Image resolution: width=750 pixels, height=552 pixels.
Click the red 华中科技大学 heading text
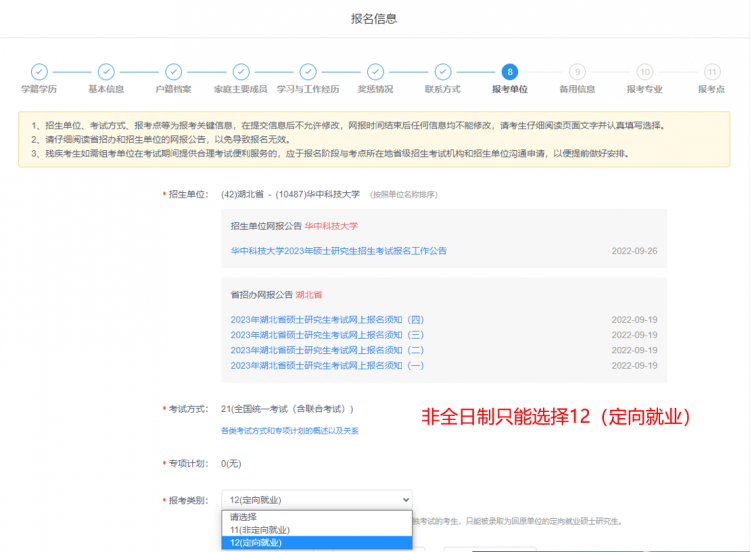[331, 226]
